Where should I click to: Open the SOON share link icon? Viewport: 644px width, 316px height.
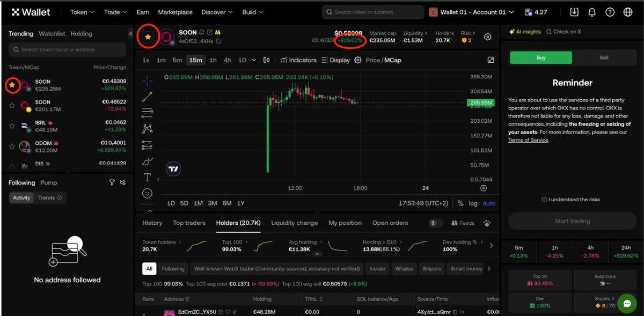pos(210,33)
